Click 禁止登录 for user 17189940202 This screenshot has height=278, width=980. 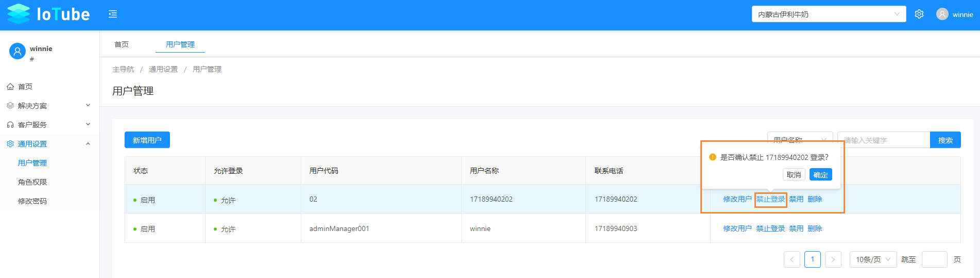[x=770, y=199]
